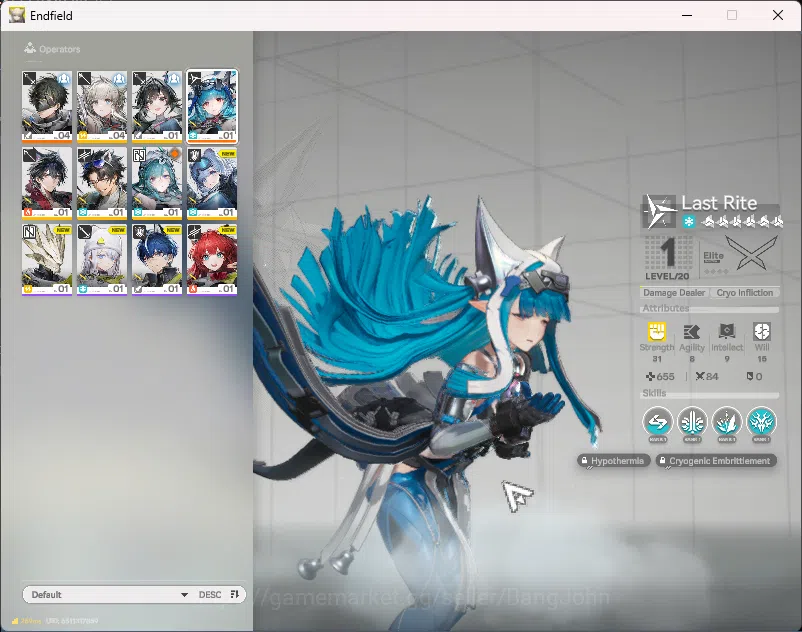The height and width of the screenshot is (632, 802).
Task: Click the Agility attribute icon
Action: point(692,332)
